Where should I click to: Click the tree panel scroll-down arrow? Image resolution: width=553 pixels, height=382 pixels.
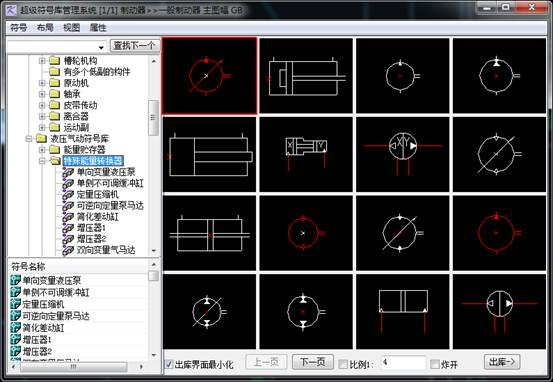click(x=153, y=250)
